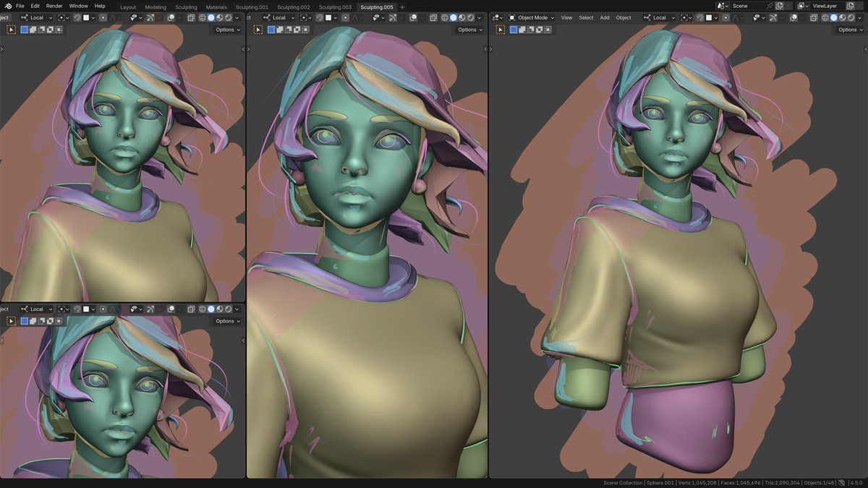Open the scene browse dropdown icon
The image size is (868, 488).
[x=721, y=6]
